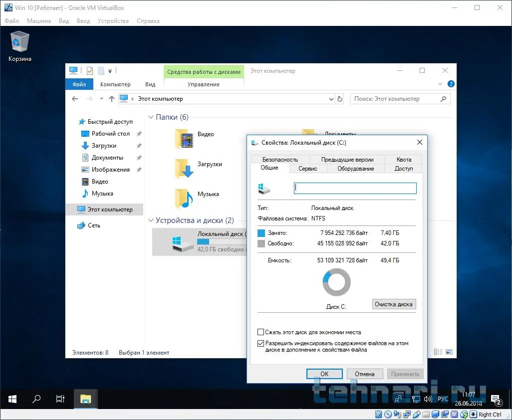The height and width of the screenshot is (420, 512).
Task: Go up one folder level arrow
Action: [x=112, y=99]
